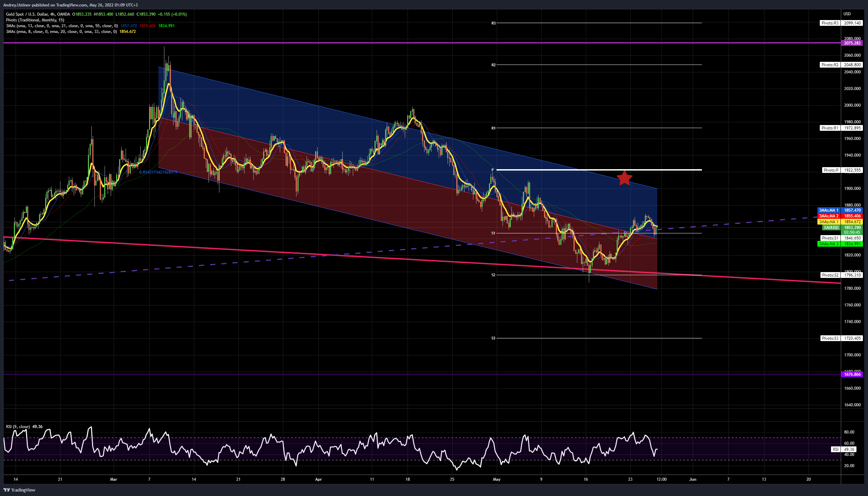Screen dimensions: 868x496
Task: Click the violet 1676.866 price tag
Action: pos(852,374)
